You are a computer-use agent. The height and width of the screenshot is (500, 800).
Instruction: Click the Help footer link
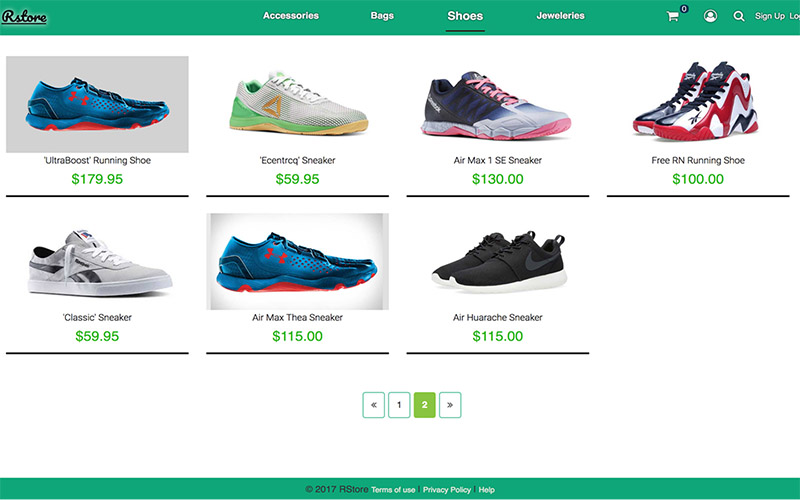tap(487, 490)
